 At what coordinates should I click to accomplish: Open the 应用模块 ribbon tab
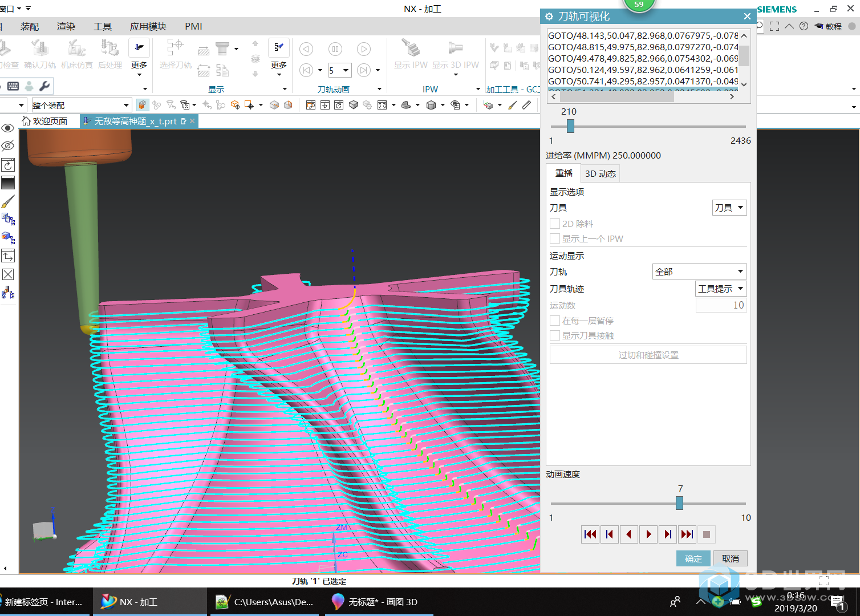pyautogui.click(x=148, y=26)
